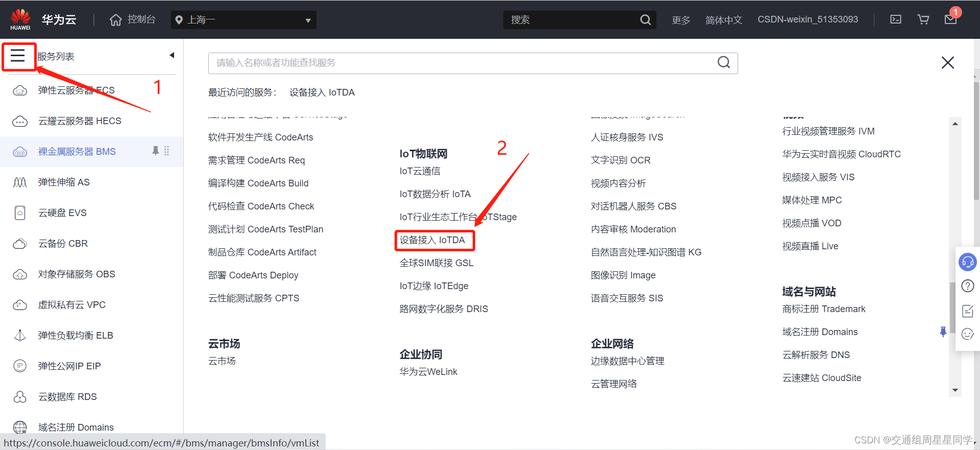980x450 pixels.
Task: Click service list scrollbar up arrow
Action: (955, 124)
